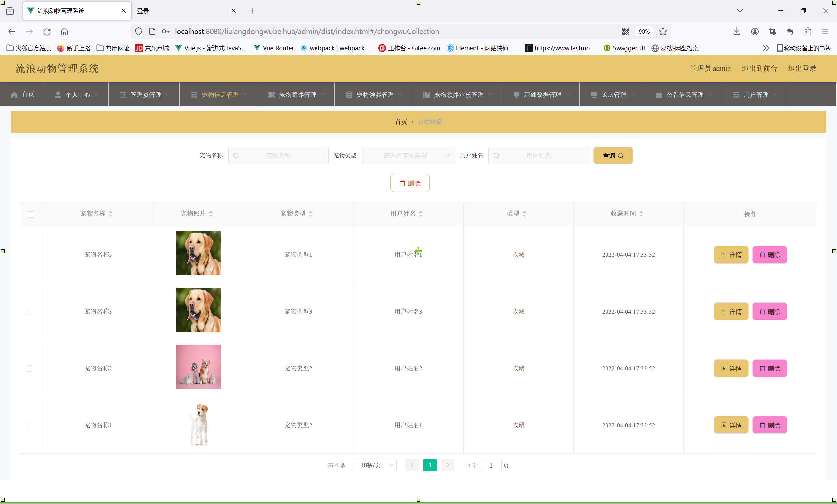Screen dimensions: 837x504
Task: Click the QR code icon in address bar
Action: (625, 32)
